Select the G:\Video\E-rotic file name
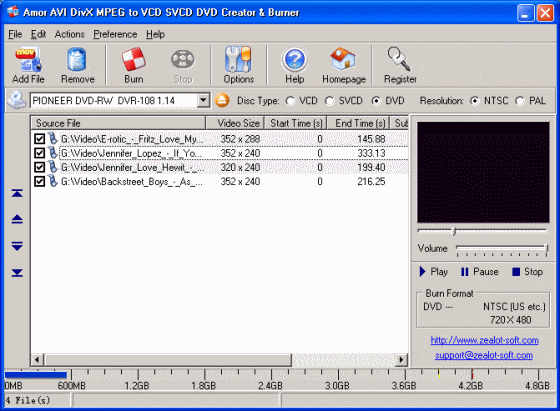Screen dimensions: 560x411 [132, 139]
